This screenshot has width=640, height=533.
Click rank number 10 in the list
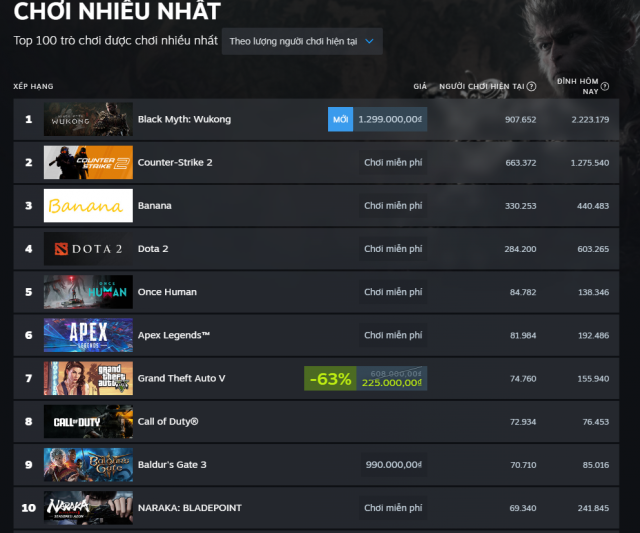coord(29,508)
